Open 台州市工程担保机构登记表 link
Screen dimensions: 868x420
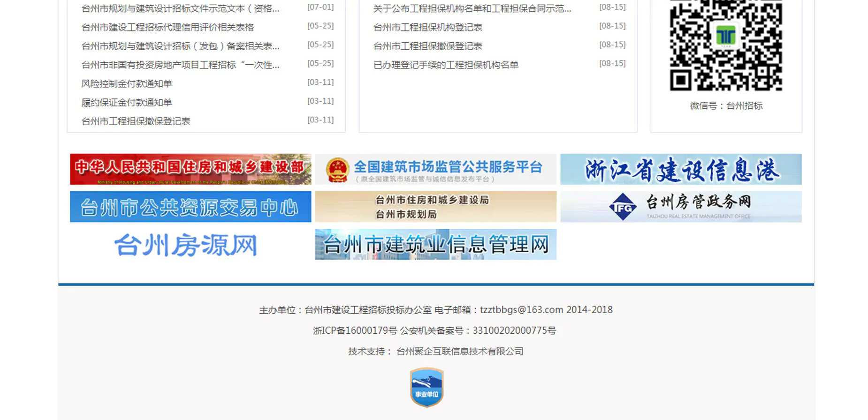427,28
